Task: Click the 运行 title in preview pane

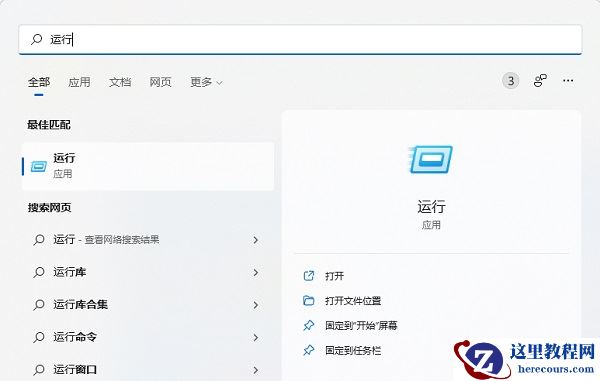Action: (x=431, y=207)
